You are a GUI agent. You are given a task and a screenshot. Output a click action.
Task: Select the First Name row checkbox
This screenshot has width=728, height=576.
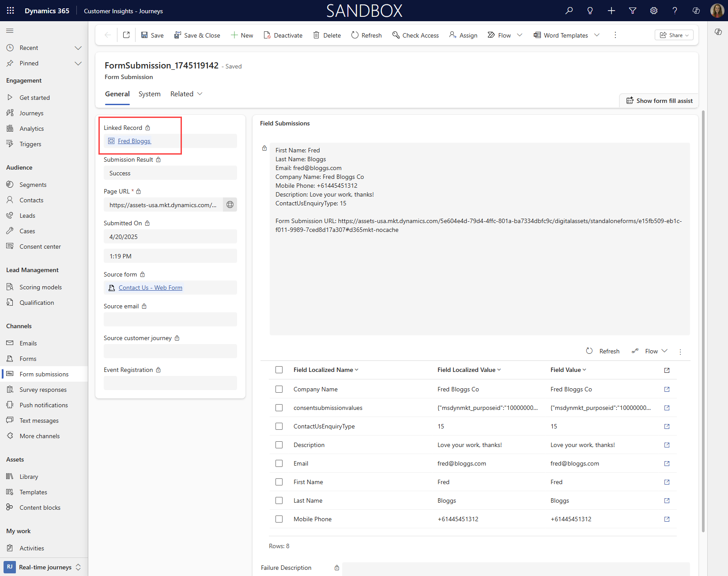(279, 482)
